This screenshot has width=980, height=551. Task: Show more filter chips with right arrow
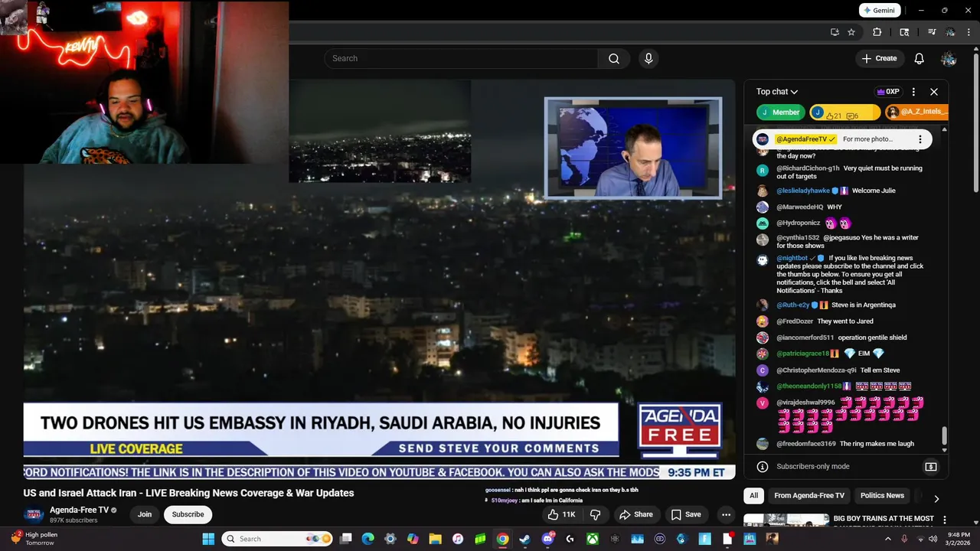[x=936, y=499]
